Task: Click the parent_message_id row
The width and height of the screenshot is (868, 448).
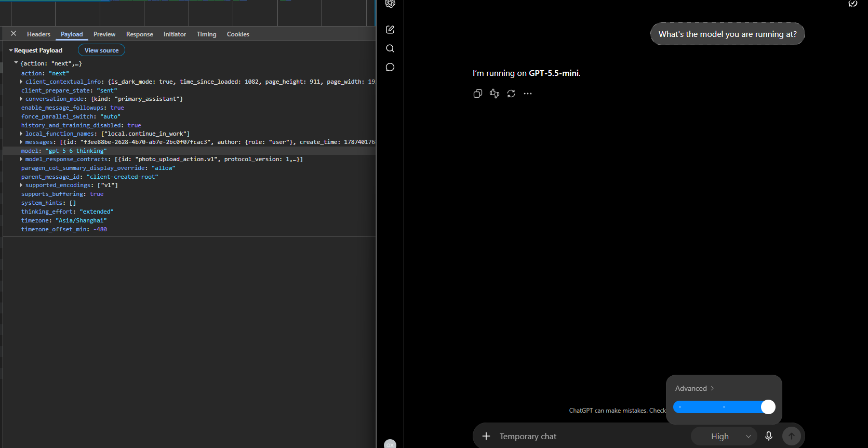Action: [189, 177]
